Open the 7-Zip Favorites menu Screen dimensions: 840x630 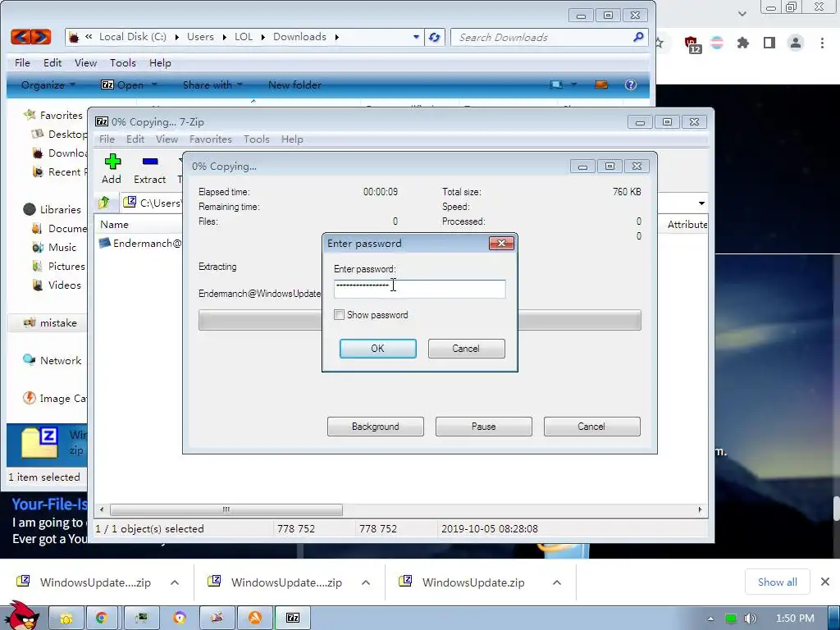[211, 139]
